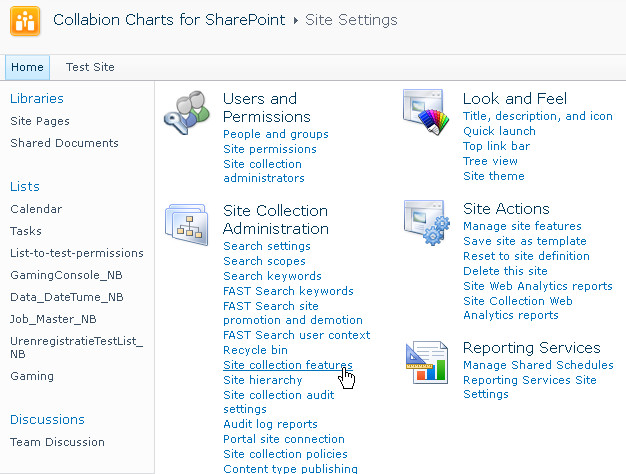
Task: Click the orange SharePoint site logo icon
Action: [x=24, y=22]
